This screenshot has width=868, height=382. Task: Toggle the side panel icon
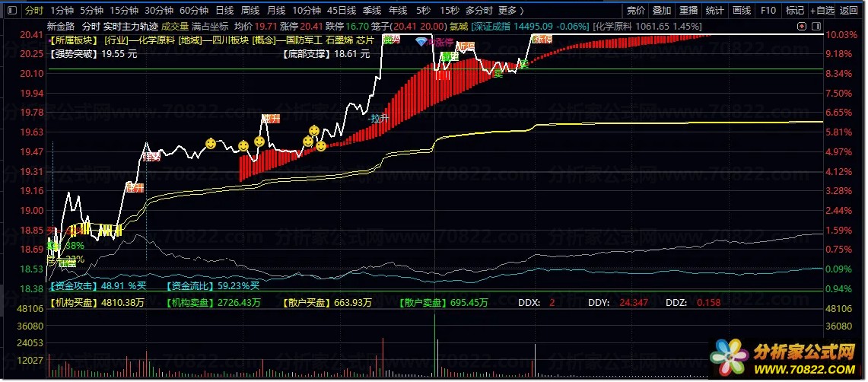(x=816, y=26)
